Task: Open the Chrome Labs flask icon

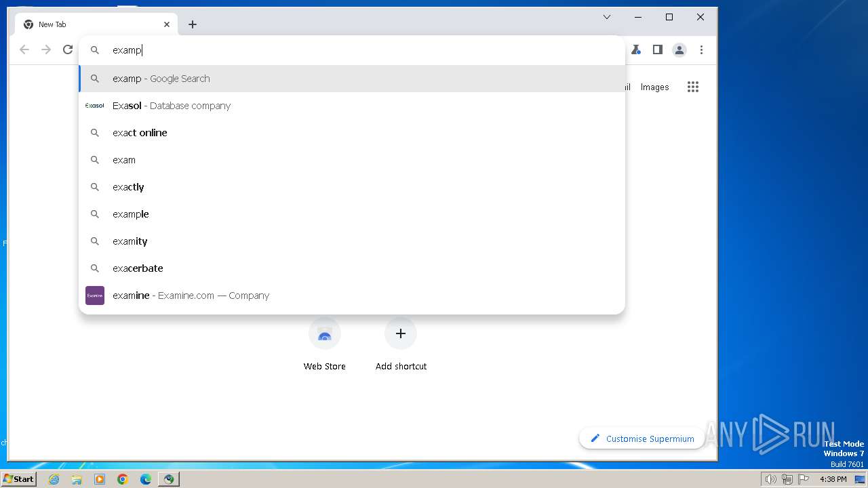Action: (x=636, y=49)
